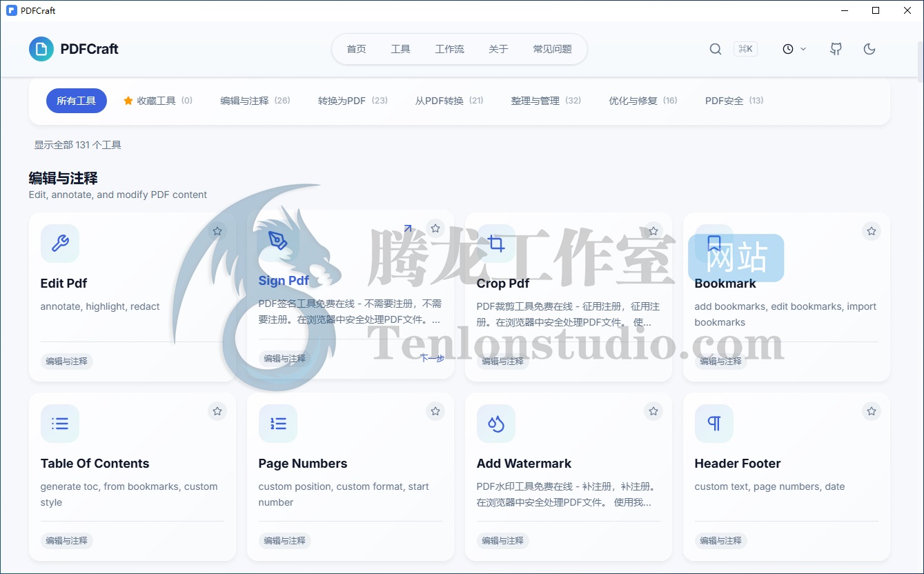Select the 所有工具 filter tab
This screenshot has width=924, height=574.
77,101
